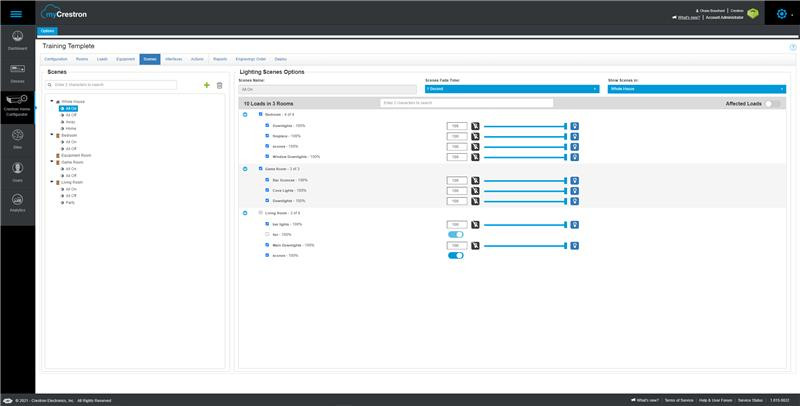Switch to the Configuration tab

(x=56, y=59)
